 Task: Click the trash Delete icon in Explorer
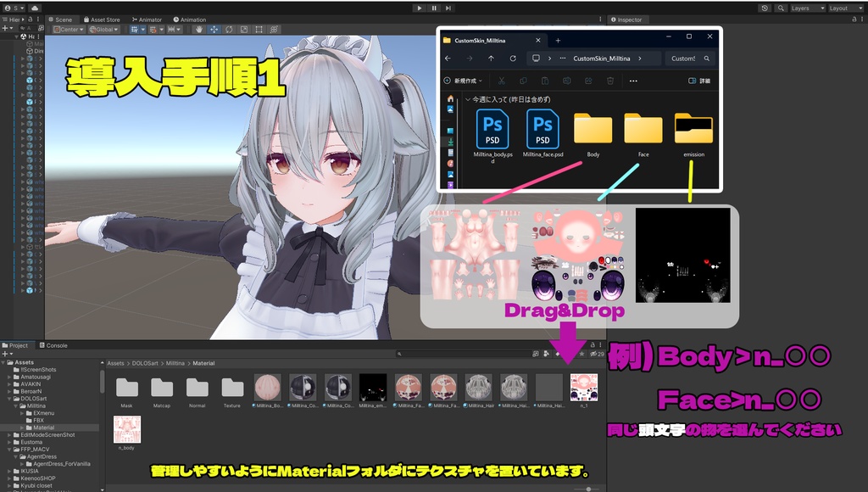(610, 80)
